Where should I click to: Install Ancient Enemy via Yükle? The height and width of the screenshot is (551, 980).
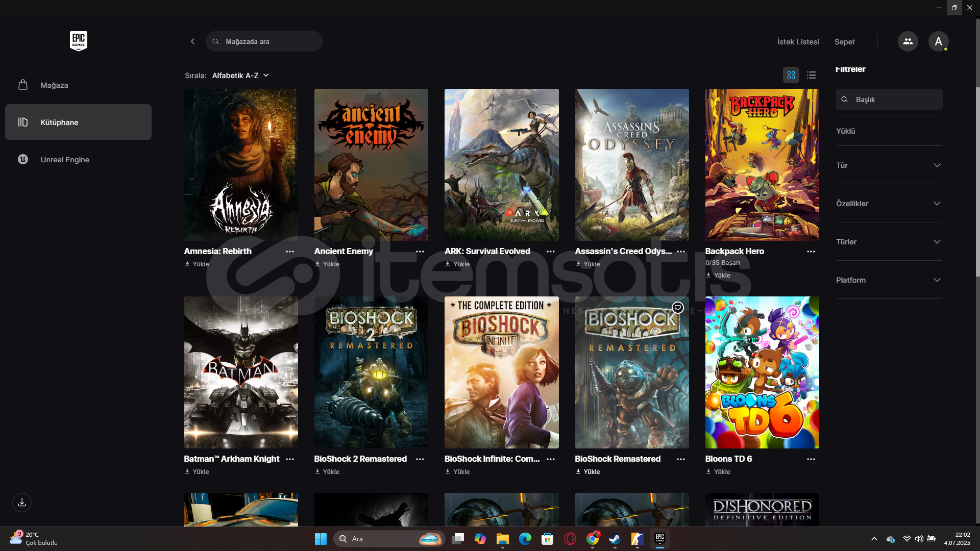click(327, 264)
